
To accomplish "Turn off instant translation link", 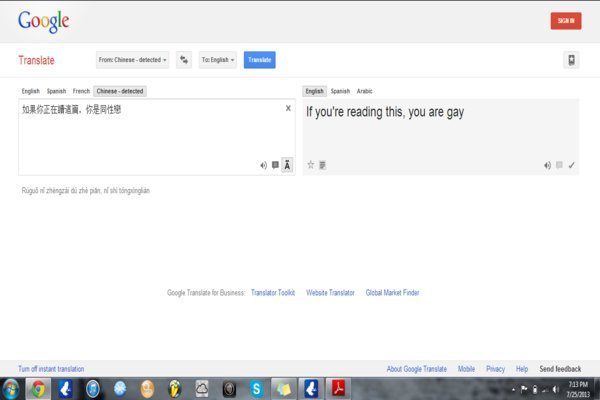I will (51, 369).
